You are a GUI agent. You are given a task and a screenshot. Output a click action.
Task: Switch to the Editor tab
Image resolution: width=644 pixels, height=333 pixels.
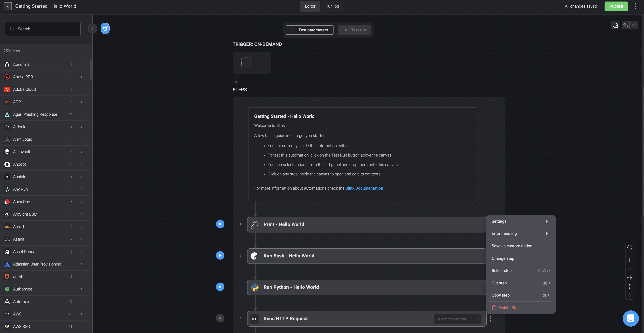[x=310, y=6]
